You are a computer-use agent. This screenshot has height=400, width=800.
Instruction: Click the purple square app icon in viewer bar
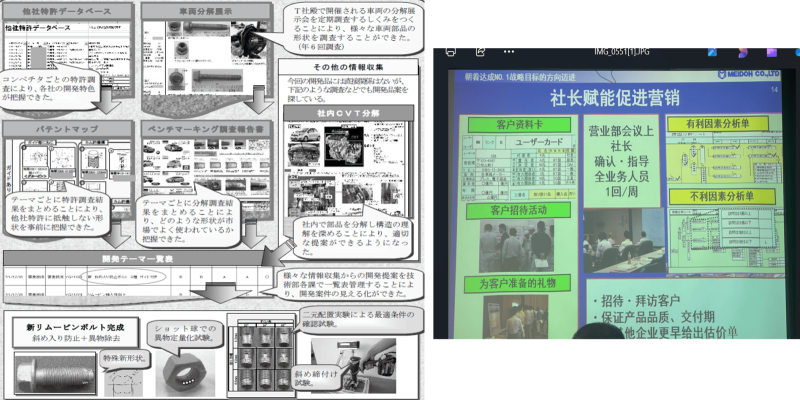coord(771,53)
